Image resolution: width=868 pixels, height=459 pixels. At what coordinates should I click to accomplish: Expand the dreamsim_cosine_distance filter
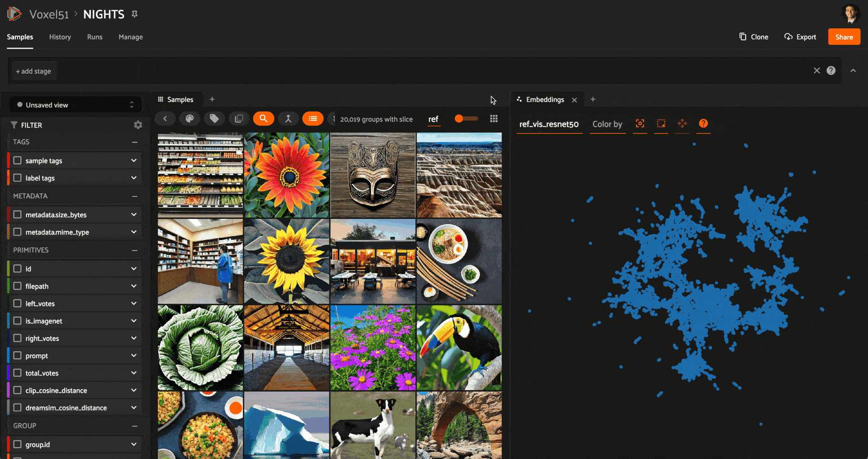[x=134, y=408]
